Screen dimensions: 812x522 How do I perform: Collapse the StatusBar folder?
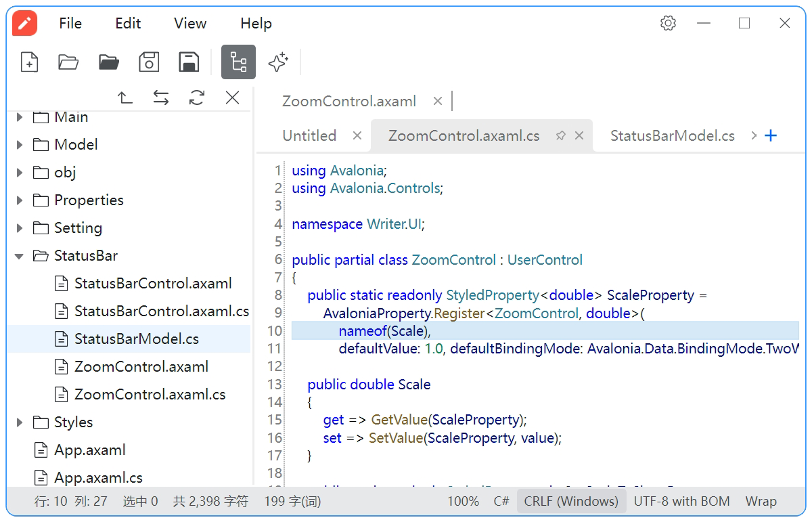pyautogui.click(x=20, y=256)
